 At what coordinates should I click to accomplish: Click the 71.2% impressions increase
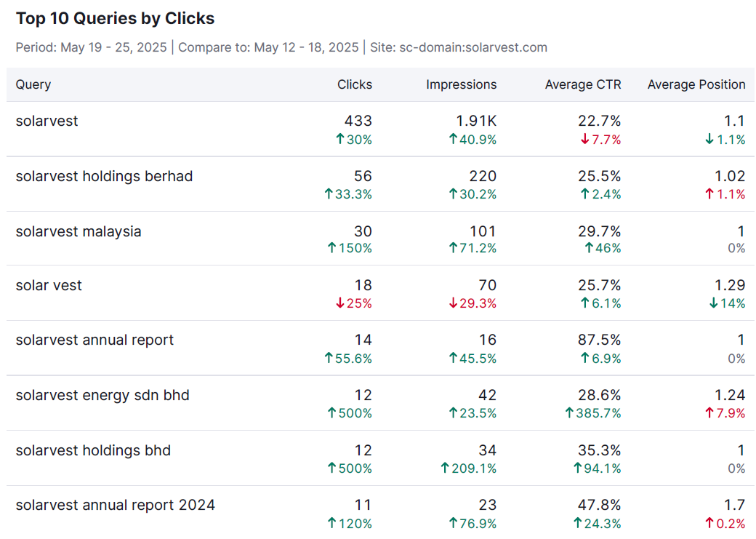tap(472, 248)
